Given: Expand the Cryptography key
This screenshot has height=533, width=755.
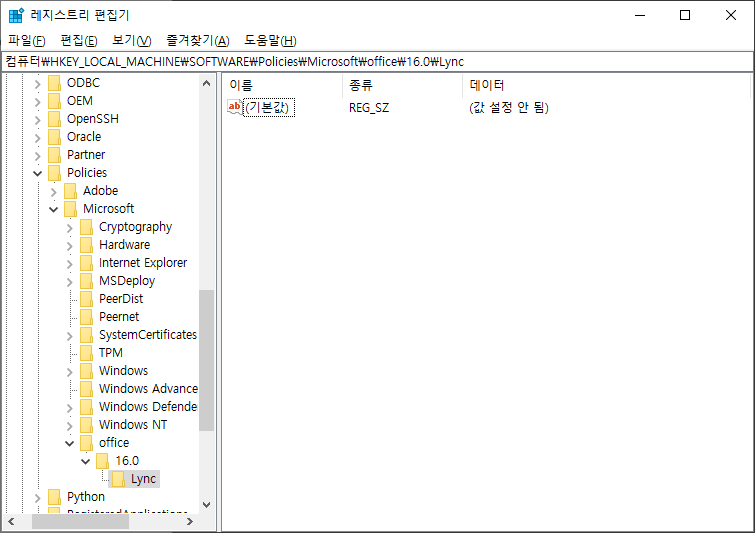Looking at the screenshot, I should (69, 228).
